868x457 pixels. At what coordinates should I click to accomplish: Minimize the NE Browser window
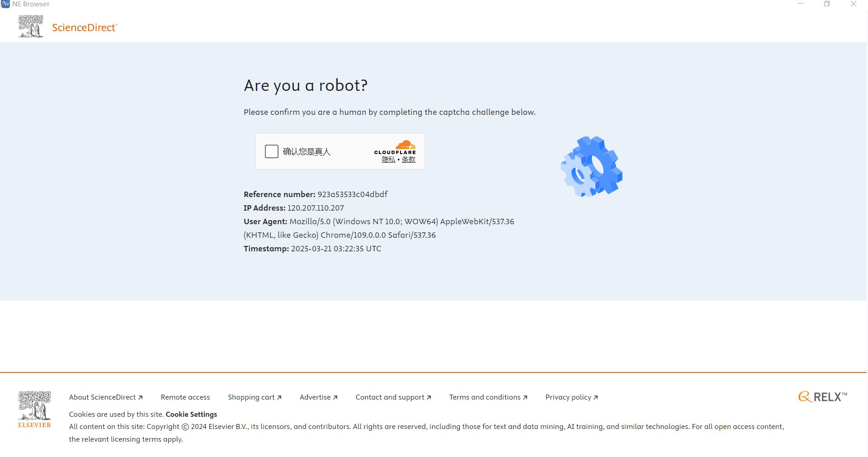(x=801, y=4)
